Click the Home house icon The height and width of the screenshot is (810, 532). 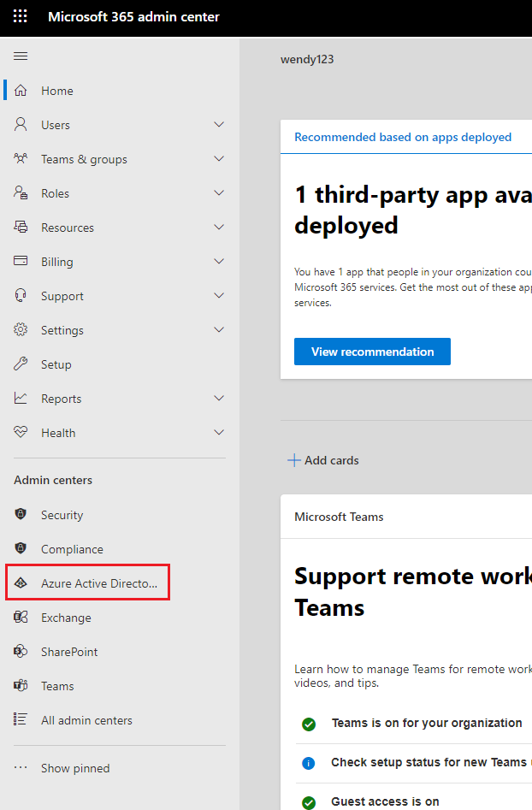coord(21,91)
